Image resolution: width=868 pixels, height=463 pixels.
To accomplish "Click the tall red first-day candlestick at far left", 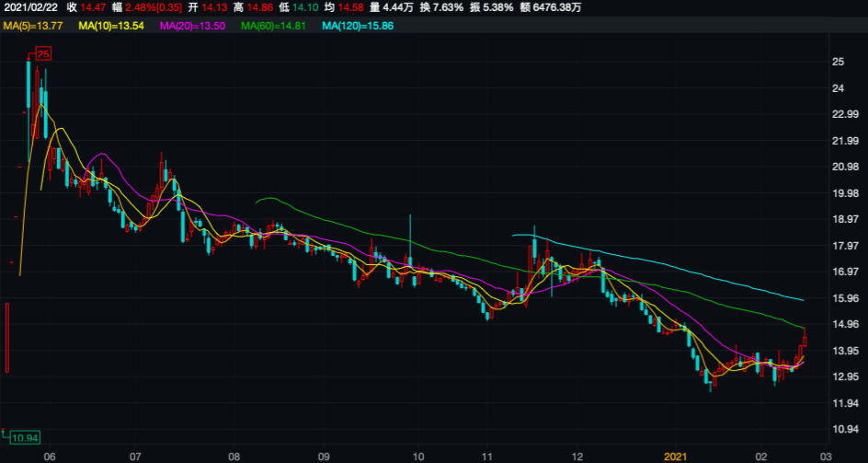I will point(6,338).
